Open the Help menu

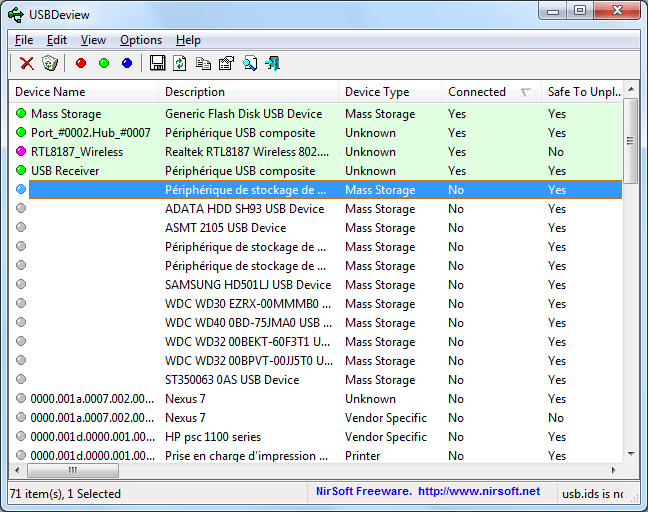point(188,40)
